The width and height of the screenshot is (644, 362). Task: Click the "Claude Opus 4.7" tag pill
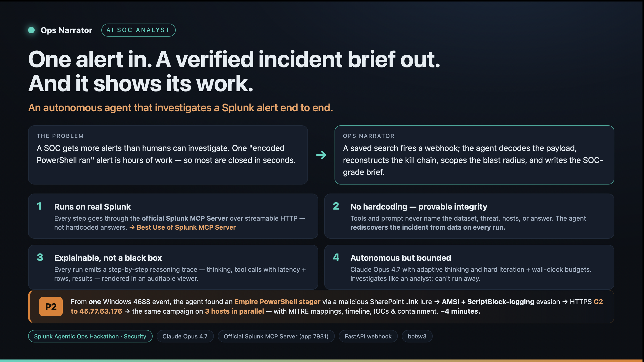[185, 336]
